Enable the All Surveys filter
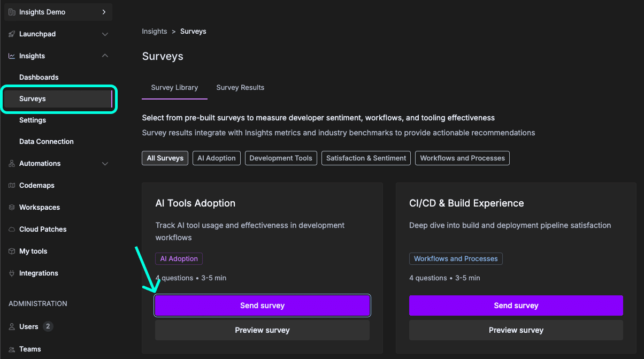 pos(165,158)
